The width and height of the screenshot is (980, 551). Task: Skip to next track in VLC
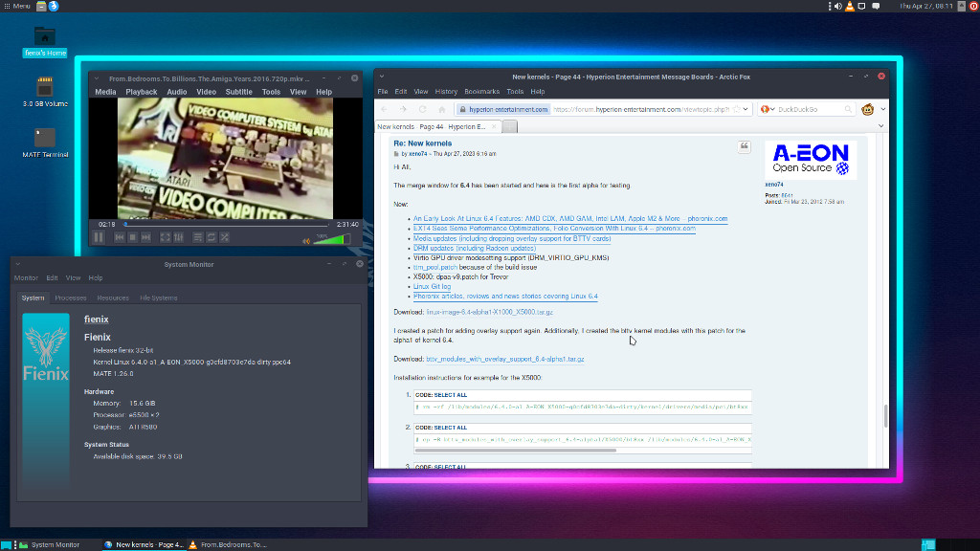coord(145,237)
